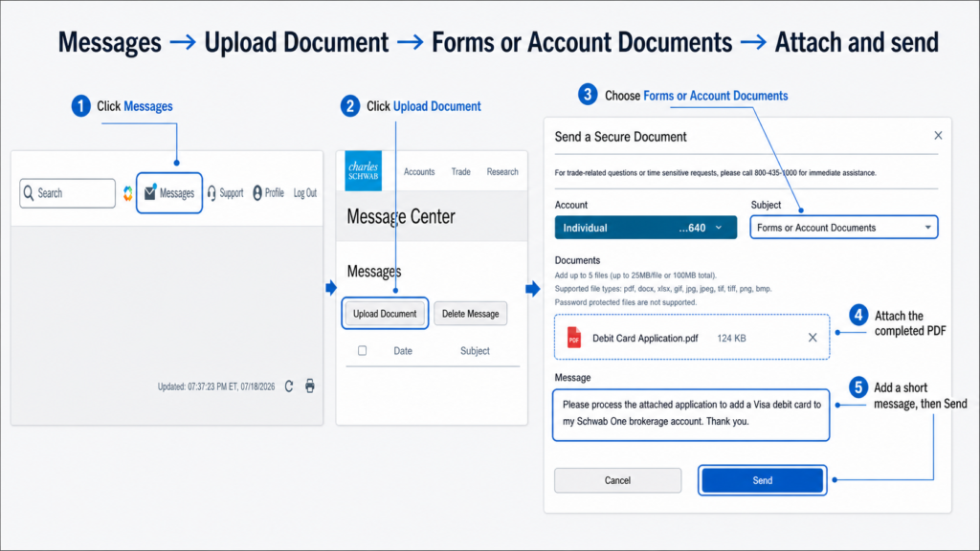Click the Updated 07:37:23 PM ET timestamp
980x551 pixels.
coord(215,386)
